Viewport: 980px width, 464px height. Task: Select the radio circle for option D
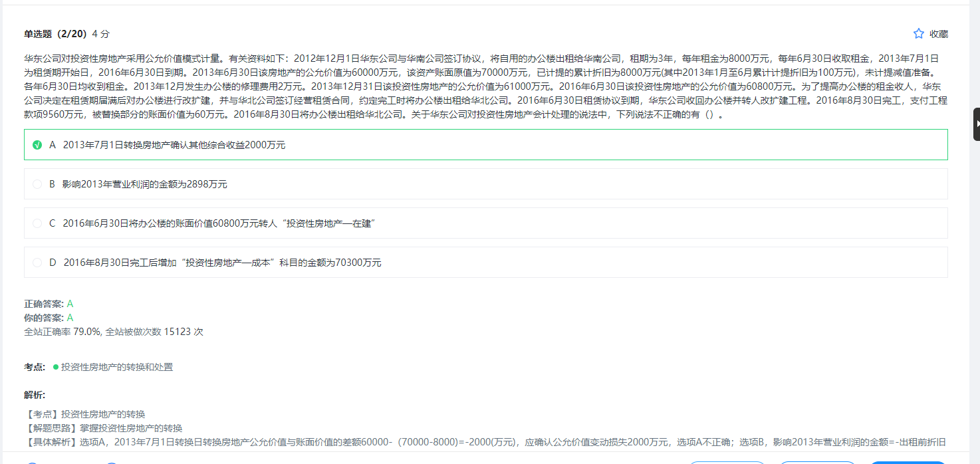(37, 263)
